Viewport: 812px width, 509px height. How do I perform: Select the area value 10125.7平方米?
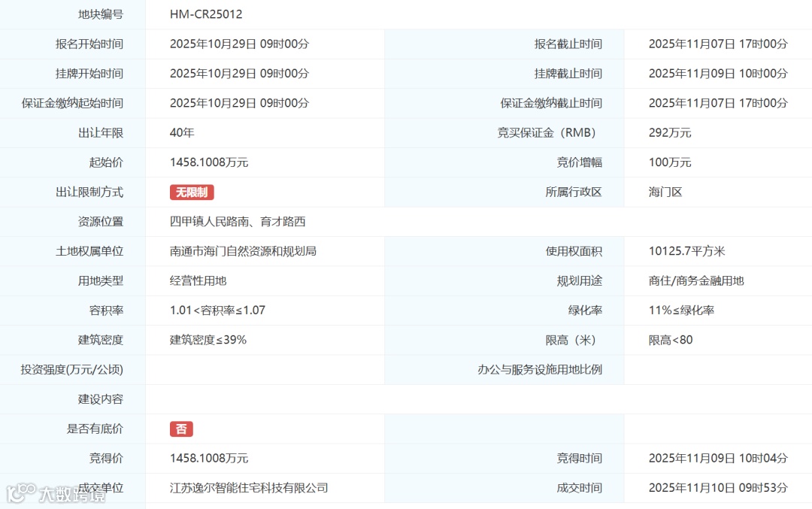[x=686, y=251]
